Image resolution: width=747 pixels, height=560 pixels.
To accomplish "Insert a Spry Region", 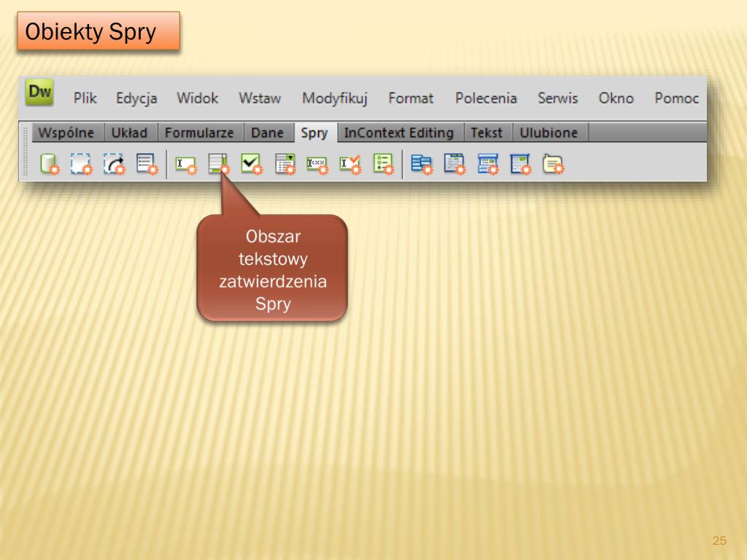I will (81, 164).
